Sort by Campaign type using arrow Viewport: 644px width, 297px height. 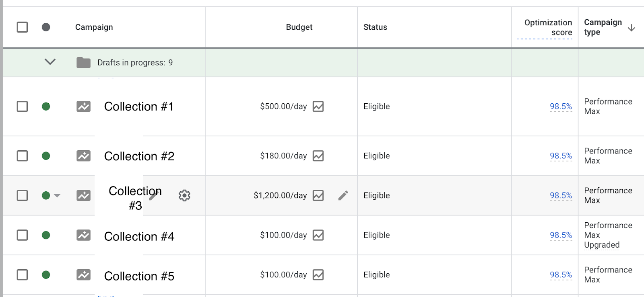[632, 28]
